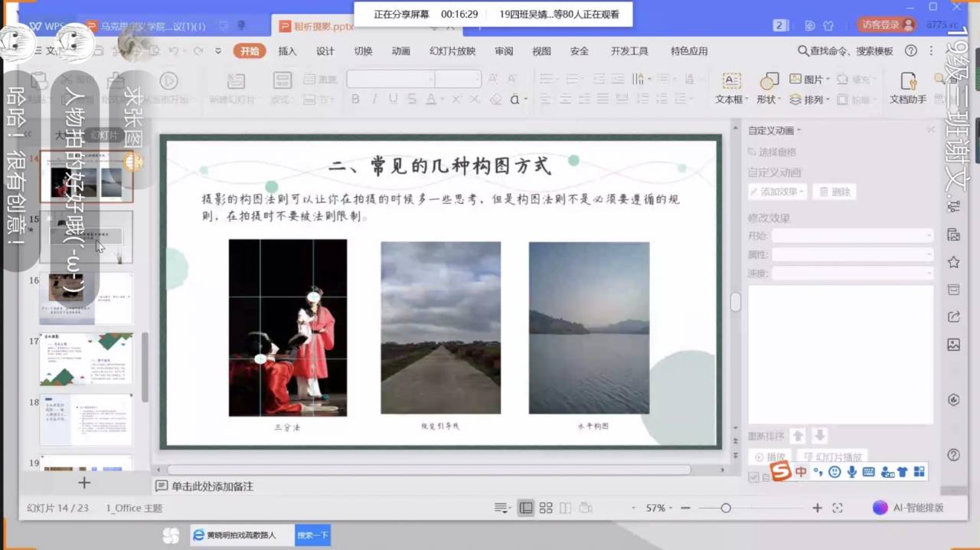980x550 pixels.
Task: Click the fit-slide-to-window icon in status bar
Action: tap(838, 508)
